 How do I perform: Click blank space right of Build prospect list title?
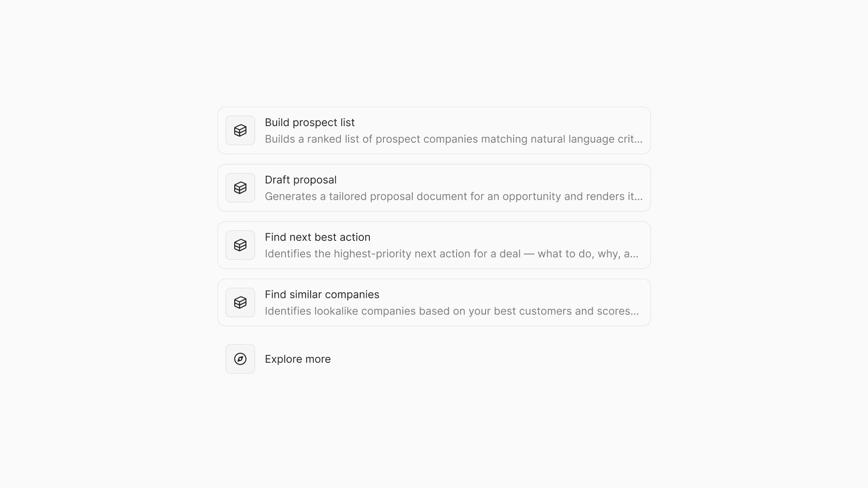(x=497, y=122)
